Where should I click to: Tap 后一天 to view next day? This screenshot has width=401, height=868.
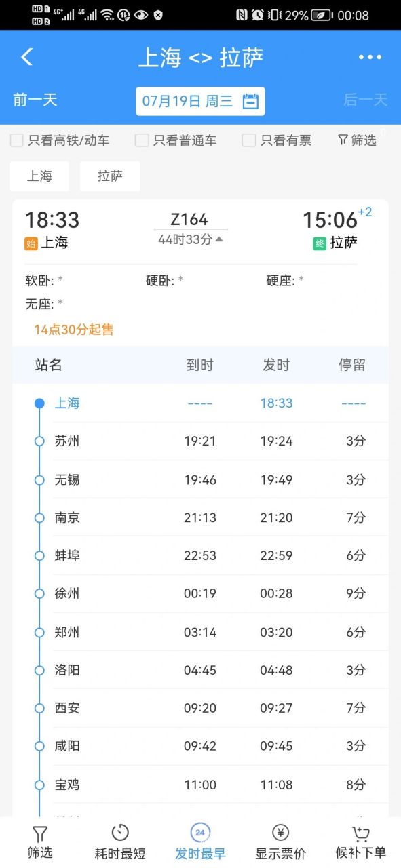pyautogui.click(x=364, y=100)
